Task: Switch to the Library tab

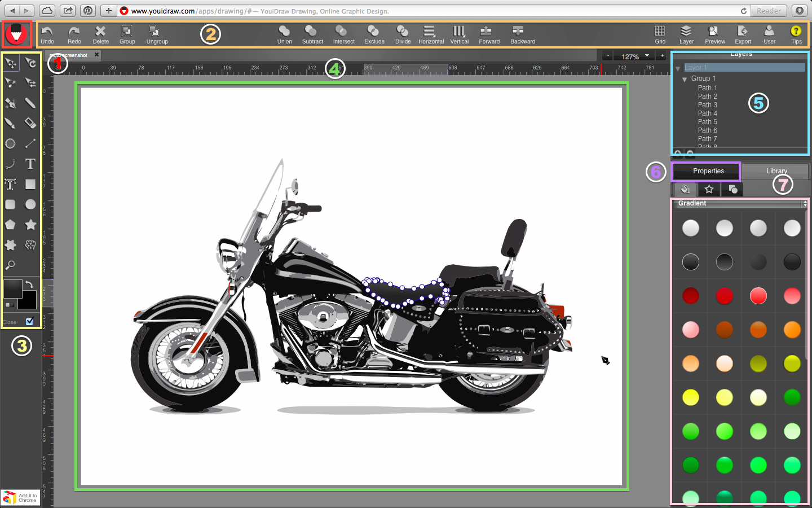Action: pyautogui.click(x=776, y=171)
